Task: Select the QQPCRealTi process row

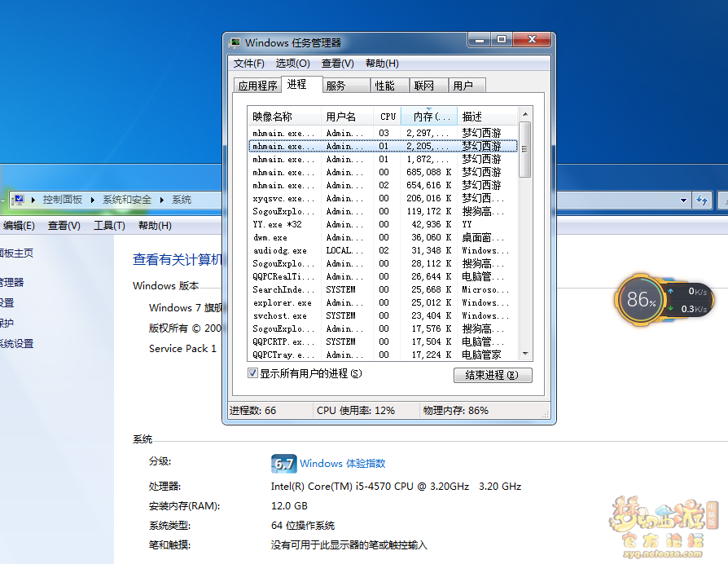Action: coord(383,276)
